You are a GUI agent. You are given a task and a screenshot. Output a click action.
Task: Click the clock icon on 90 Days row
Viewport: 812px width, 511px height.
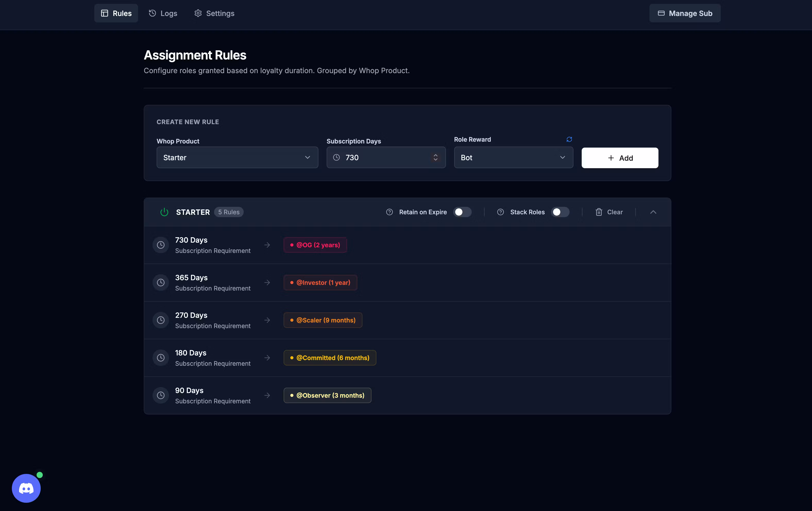(161, 395)
